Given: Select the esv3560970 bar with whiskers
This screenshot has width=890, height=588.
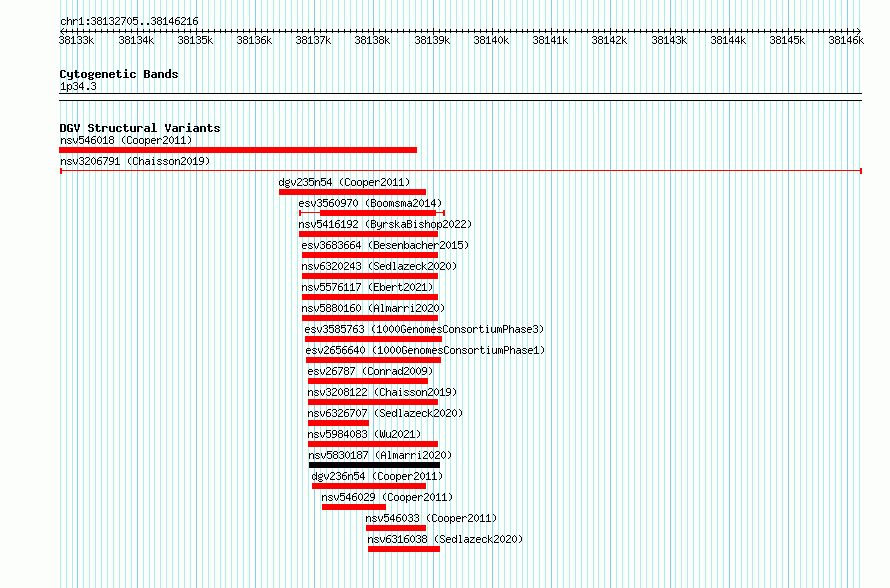Looking at the screenshot, I should click(x=372, y=213).
